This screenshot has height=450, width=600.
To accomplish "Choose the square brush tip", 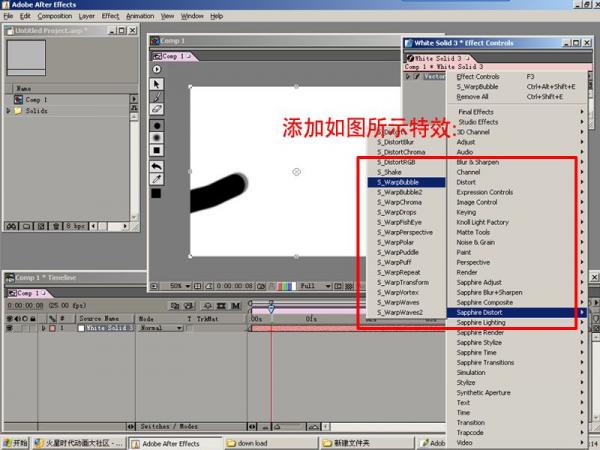I will [x=157, y=150].
